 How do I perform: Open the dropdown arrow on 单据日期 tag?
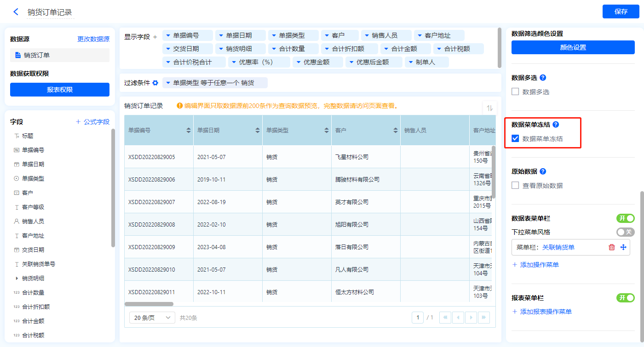click(x=221, y=35)
